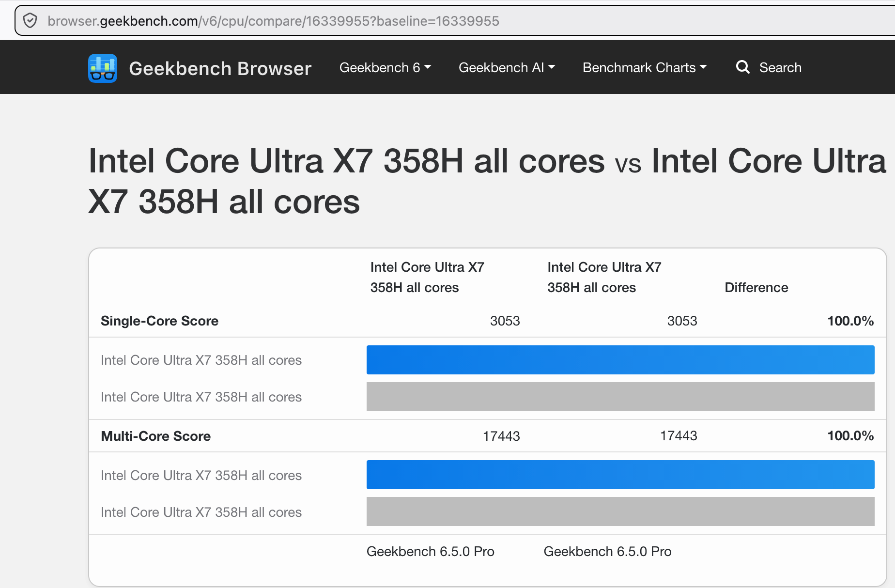Click the gray Multi-Core baseline bar
This screenshot has height=588, width=895.
620,511
